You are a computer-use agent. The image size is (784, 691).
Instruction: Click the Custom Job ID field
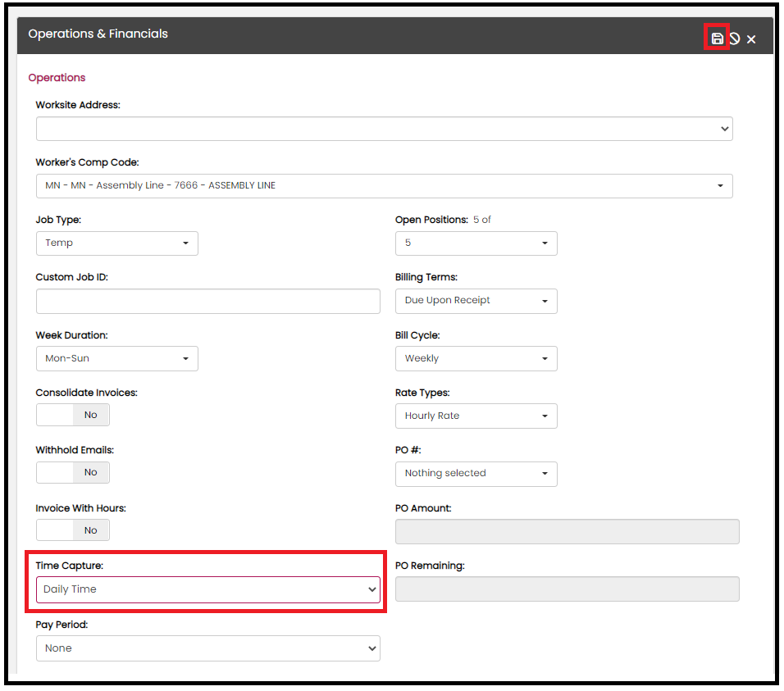(x=208, y=302)
